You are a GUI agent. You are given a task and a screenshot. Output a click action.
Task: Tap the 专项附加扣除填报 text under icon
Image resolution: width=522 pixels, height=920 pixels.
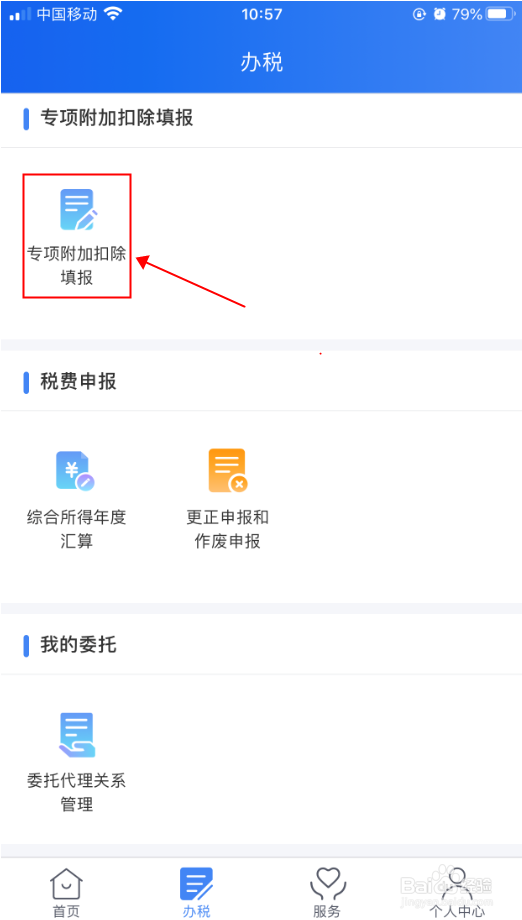click(x=77, y=265)
